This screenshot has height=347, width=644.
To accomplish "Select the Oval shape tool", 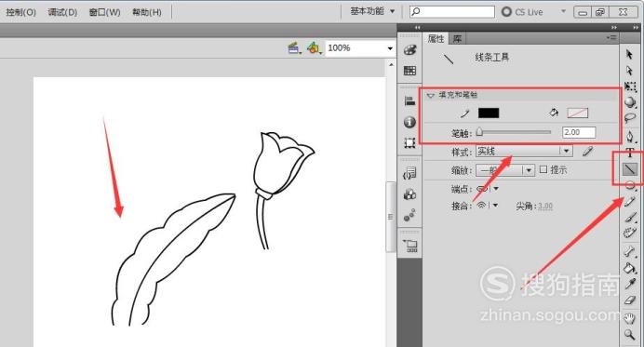I will point(630,186).
